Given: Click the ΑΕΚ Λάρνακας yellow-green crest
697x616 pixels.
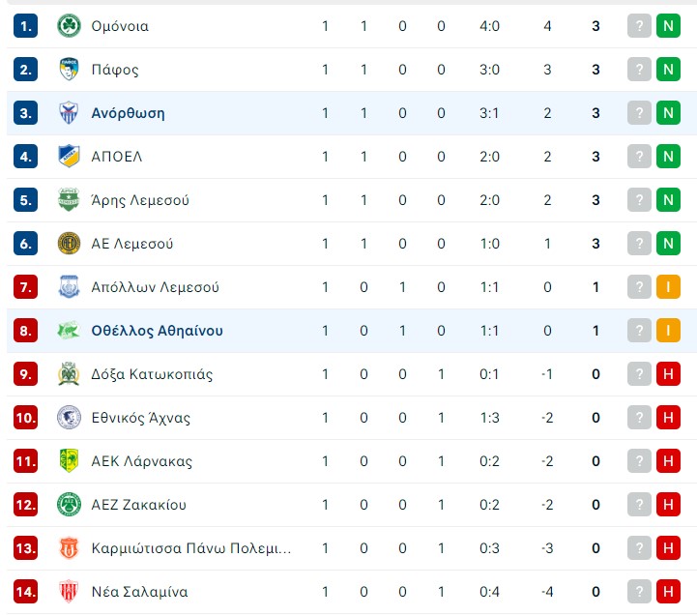Looking at the screenshot, I should coord(69,460).
